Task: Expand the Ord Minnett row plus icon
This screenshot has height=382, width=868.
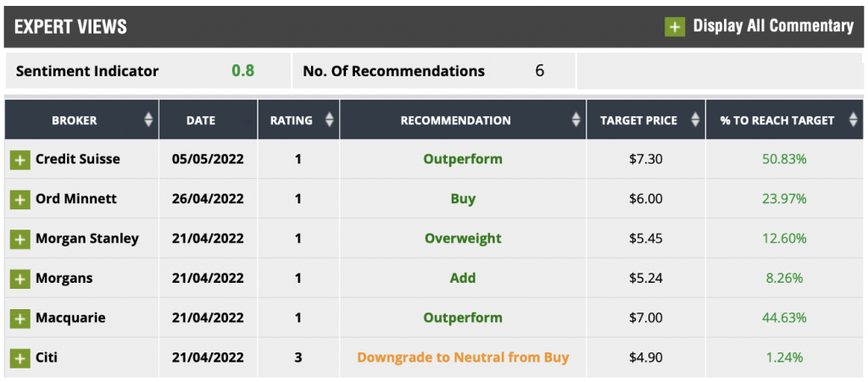Action: coord(20,200)
